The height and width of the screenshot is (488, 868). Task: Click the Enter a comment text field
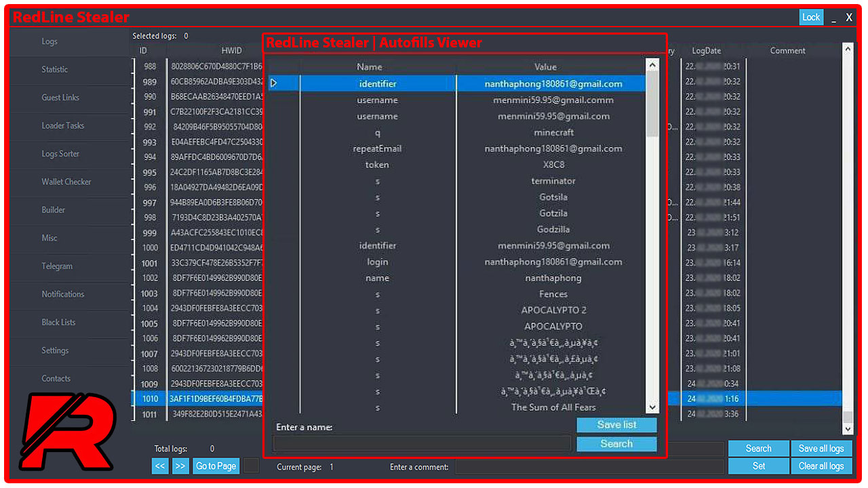point(589,466)
